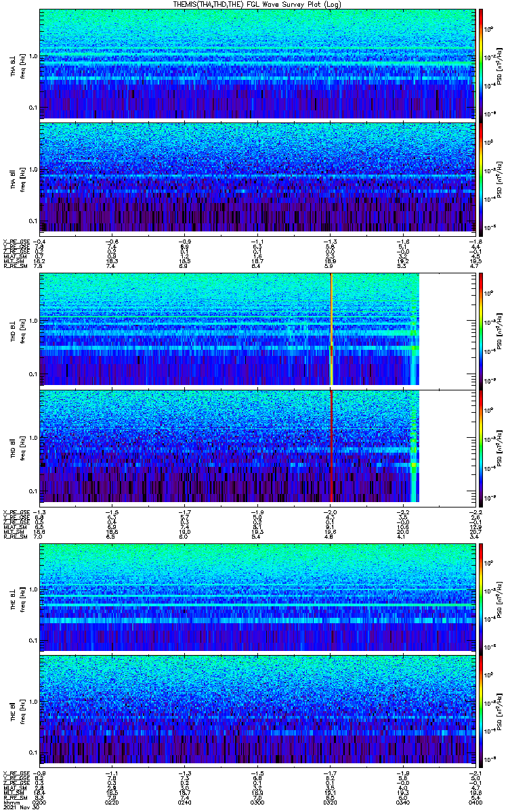
Task: Click the red vertical spike in THD B∥ panel
Action: click(331, 445)
